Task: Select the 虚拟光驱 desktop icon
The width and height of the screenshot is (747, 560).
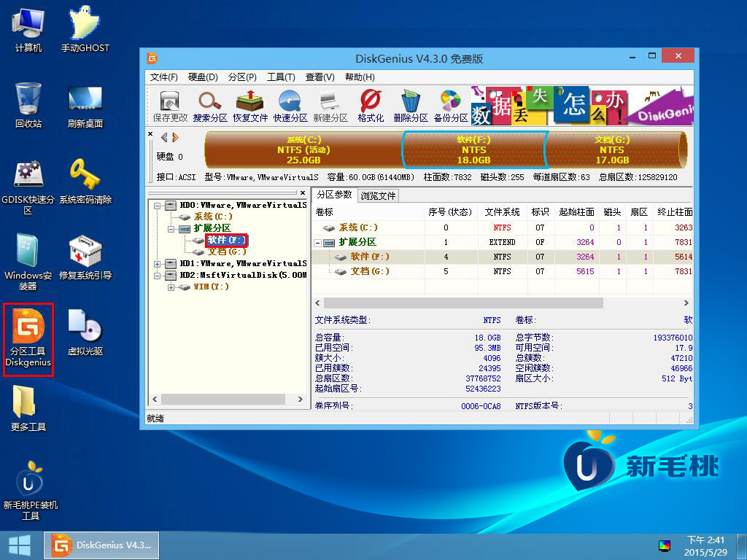Action: click(85, 332)
